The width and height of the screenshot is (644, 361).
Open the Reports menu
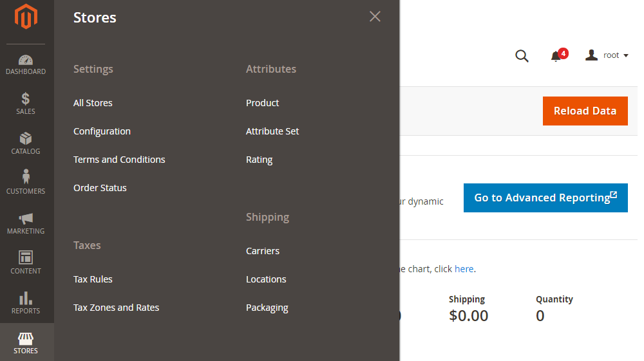[26, 302]
